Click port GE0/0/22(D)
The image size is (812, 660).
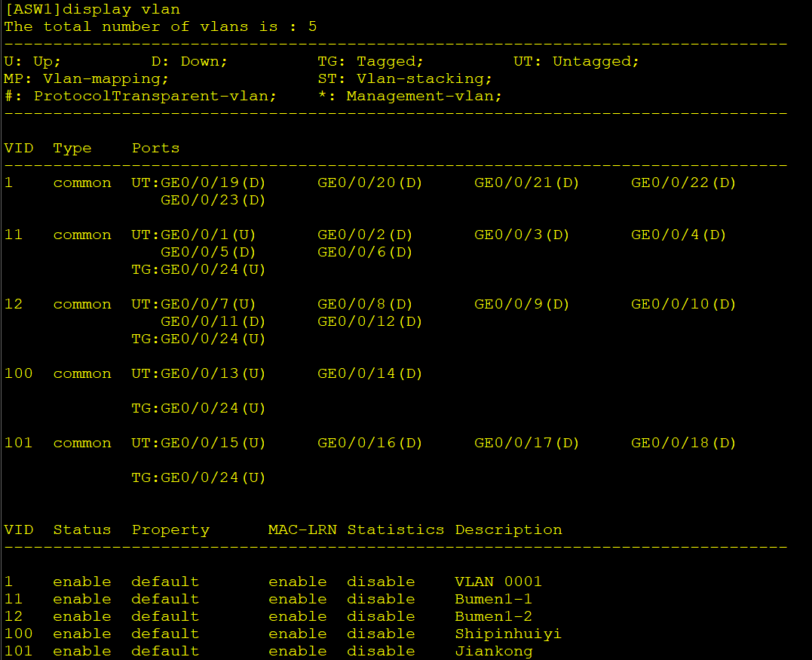pos(684,183)
